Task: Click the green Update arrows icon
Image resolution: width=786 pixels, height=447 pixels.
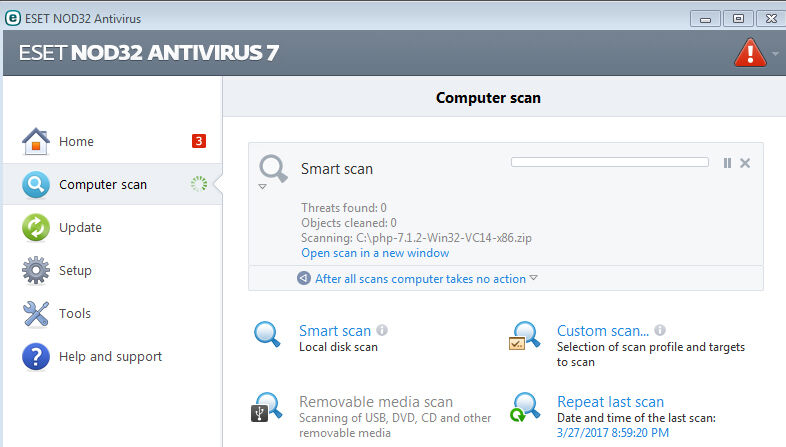Action: click(x=36, y=228)
